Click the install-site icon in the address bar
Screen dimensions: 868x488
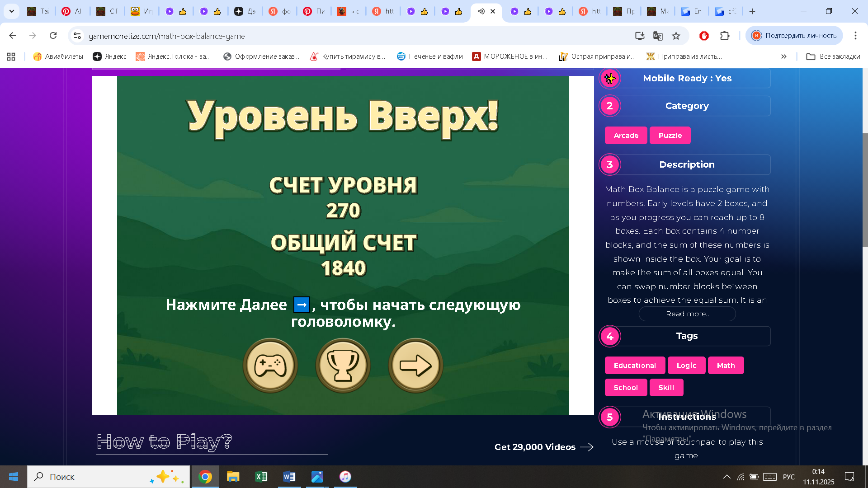click(x=639, y=36)
